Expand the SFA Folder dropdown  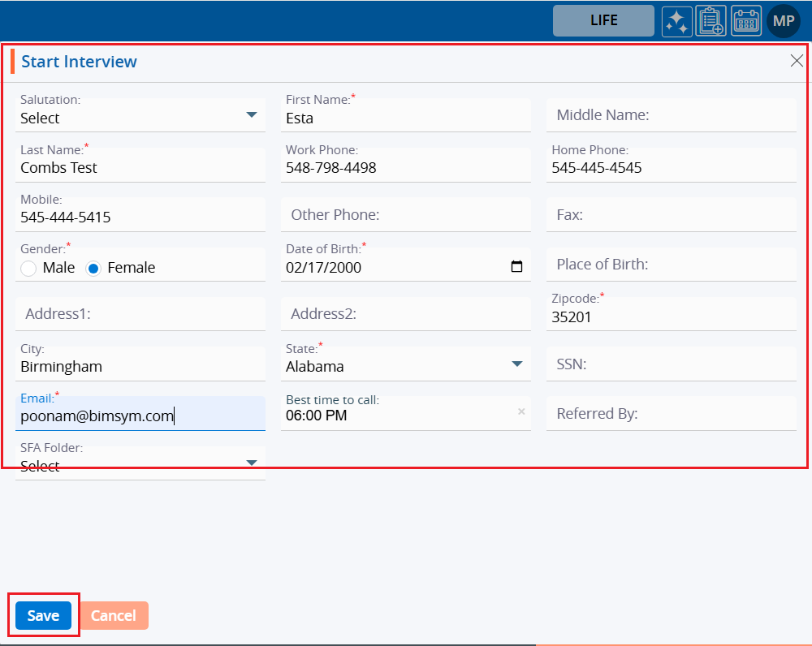251,463
